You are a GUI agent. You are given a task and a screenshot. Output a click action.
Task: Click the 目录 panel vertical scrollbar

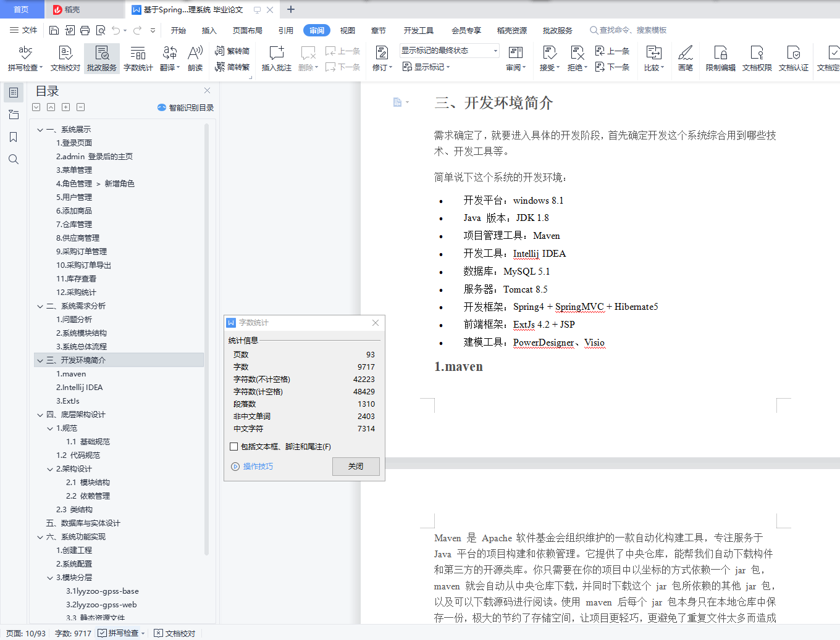click(x=206, y=339)
